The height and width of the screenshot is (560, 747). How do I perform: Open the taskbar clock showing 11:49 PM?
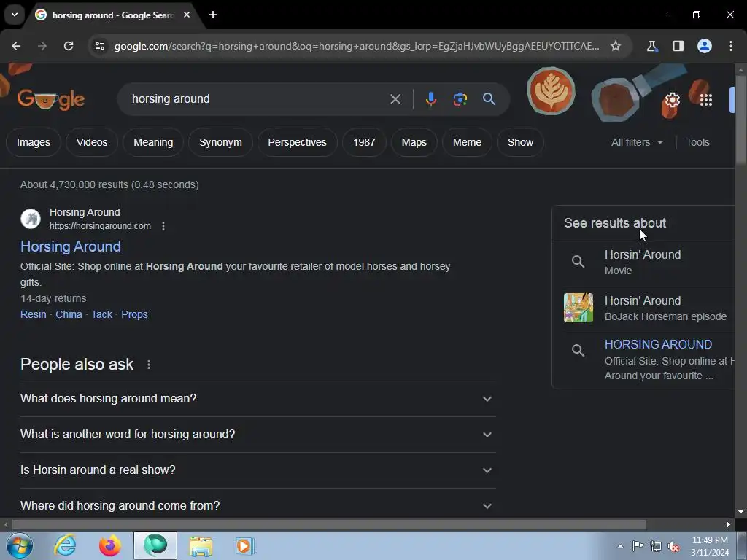(710, 546)
